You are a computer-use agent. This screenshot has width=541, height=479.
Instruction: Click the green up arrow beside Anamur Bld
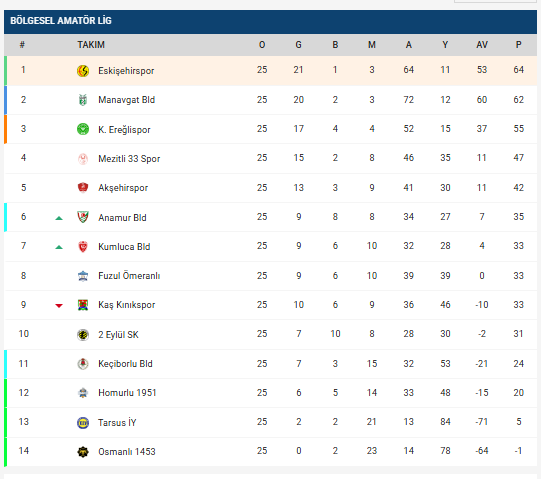tap(59, 218)
